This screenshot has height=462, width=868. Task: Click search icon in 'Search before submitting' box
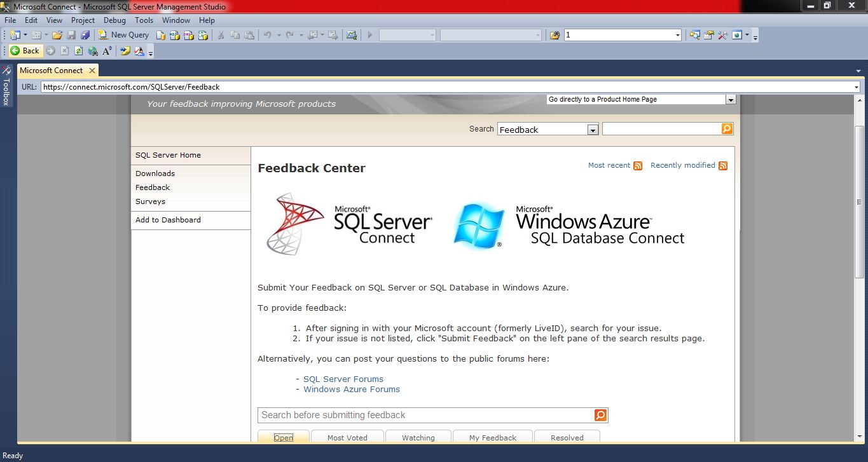coord(601,415)
